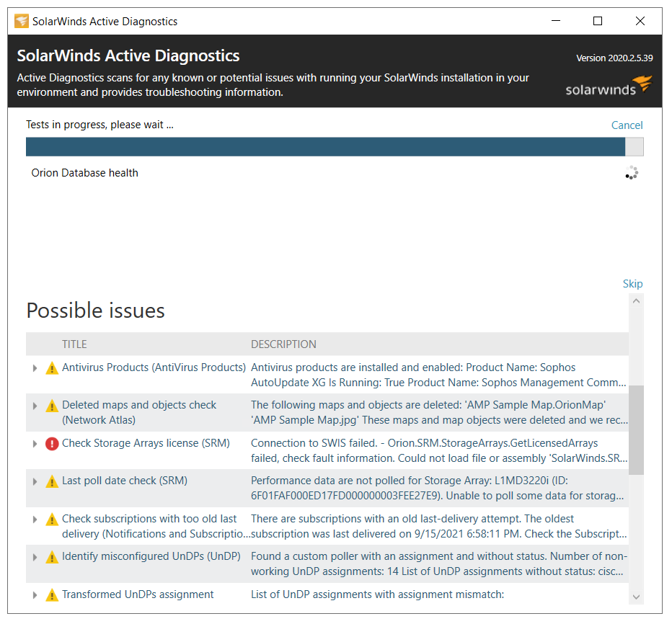
Task: Close the Active Diagnostics window
Action: 640,21
